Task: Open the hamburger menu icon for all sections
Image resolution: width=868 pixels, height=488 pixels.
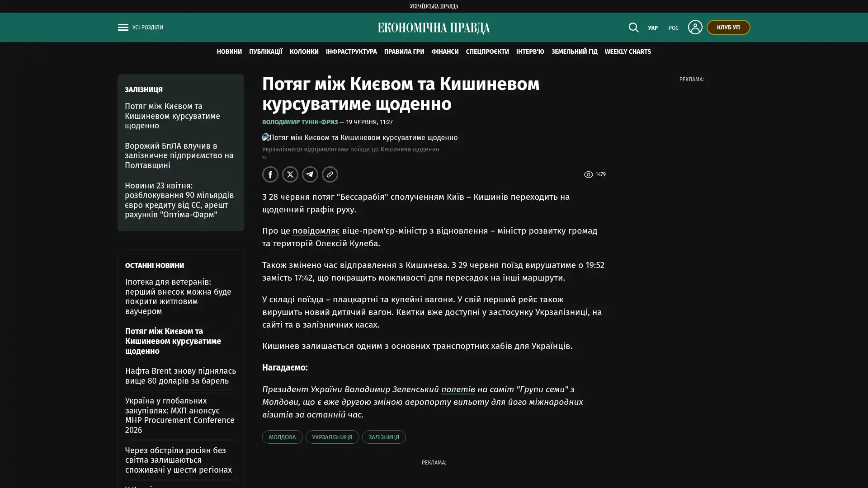Action: coord(123,27)
